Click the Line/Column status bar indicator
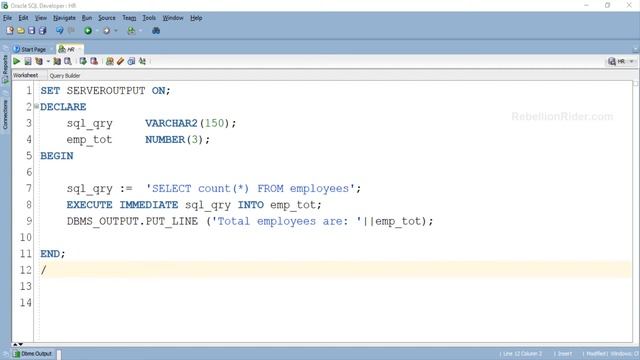Viewport: 640px width, 360px height. point(522,354)
